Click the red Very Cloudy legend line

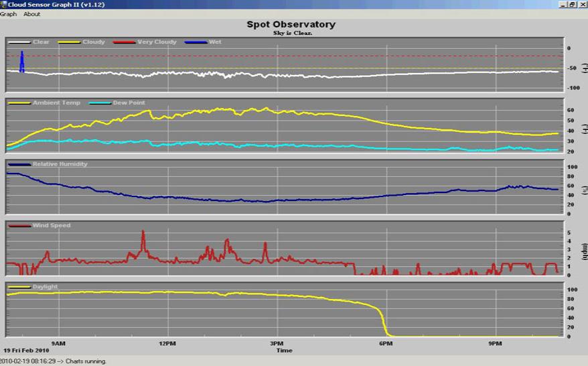[124, 42]
